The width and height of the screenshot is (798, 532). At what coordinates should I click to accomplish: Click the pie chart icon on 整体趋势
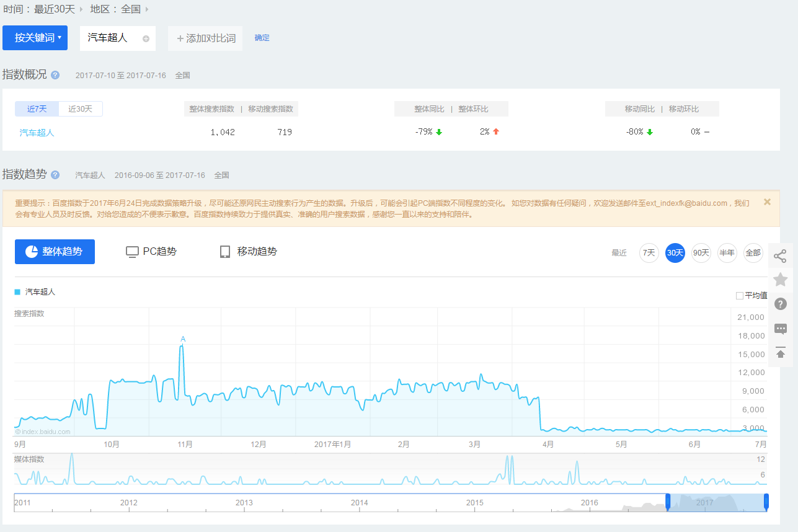[32, 252]
